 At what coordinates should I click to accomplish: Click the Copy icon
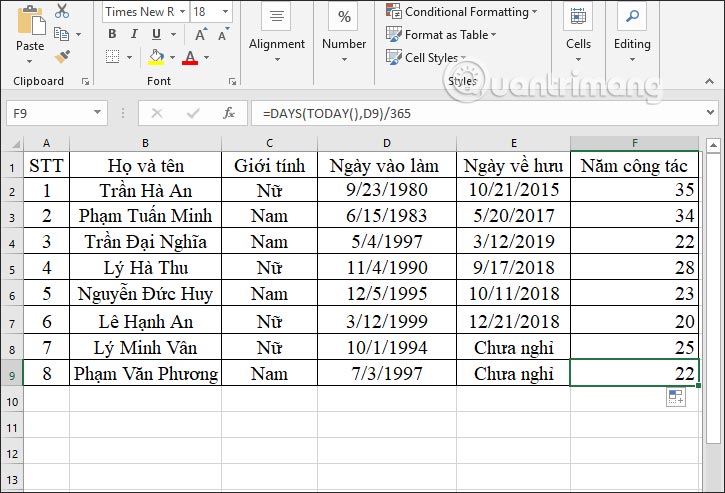61,34
